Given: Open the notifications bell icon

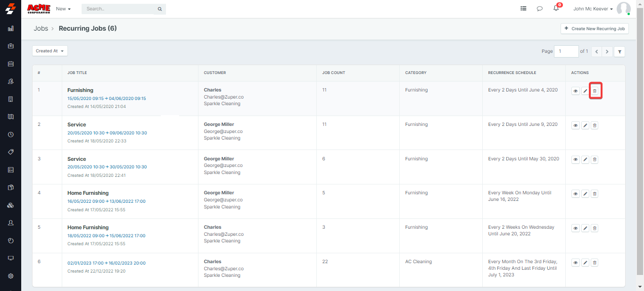Looking at the screenshot, I should pyautogui.click(x=556, y=8).
